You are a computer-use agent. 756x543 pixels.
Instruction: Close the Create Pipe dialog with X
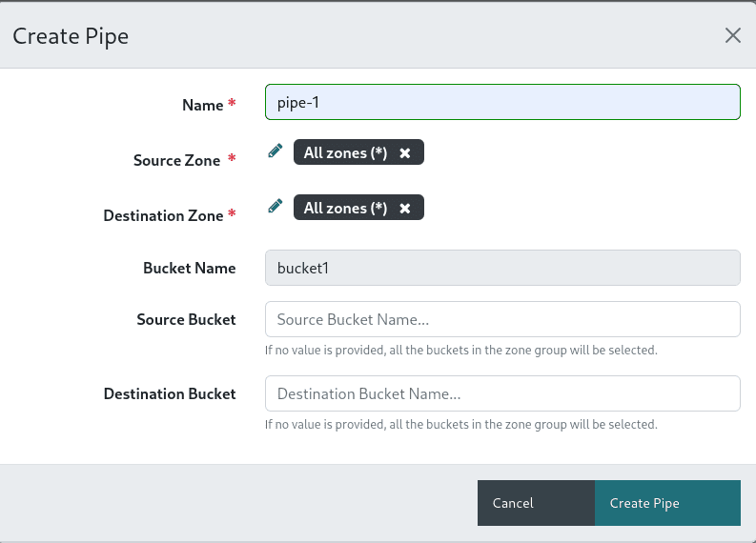coord(732,35)
